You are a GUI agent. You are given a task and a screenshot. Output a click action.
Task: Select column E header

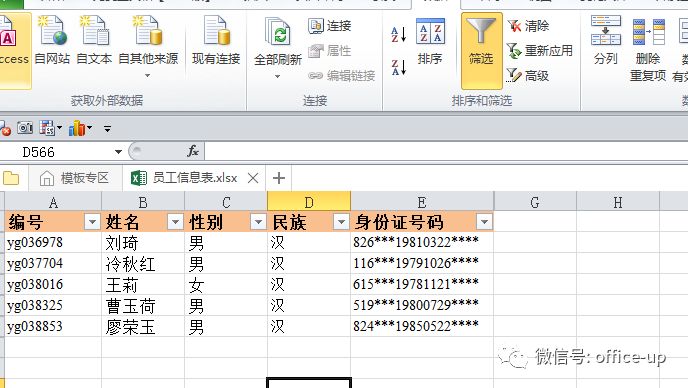pos(422,202)
